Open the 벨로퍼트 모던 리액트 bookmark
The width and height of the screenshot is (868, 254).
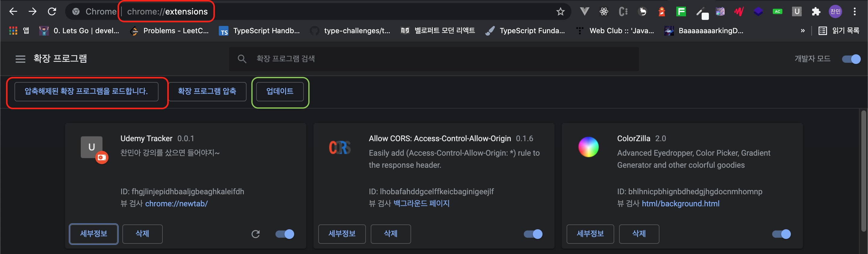click(x=438, y=31)
